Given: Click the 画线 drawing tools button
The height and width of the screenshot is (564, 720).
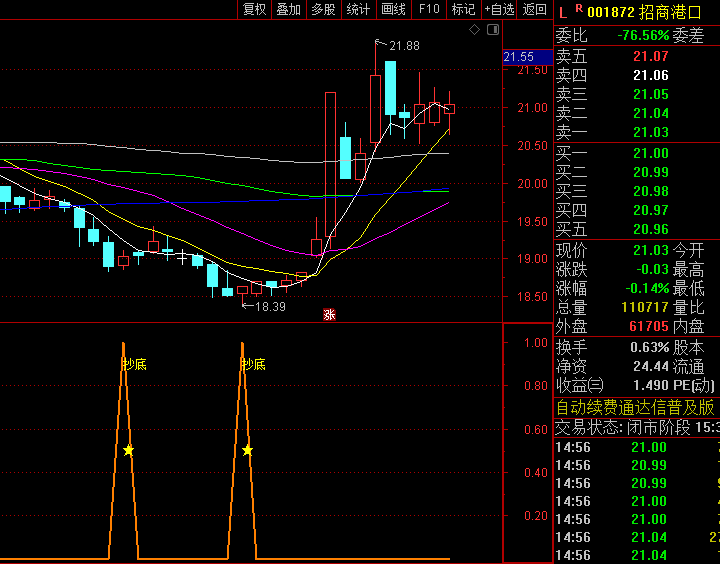Looking at the screenshot, I should coord(394,9).
